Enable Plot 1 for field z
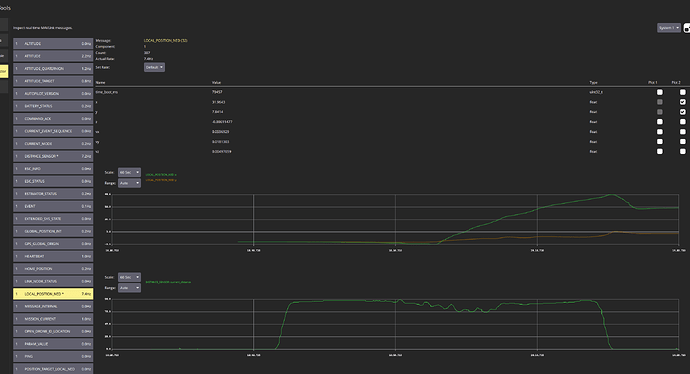 [660, 121]
